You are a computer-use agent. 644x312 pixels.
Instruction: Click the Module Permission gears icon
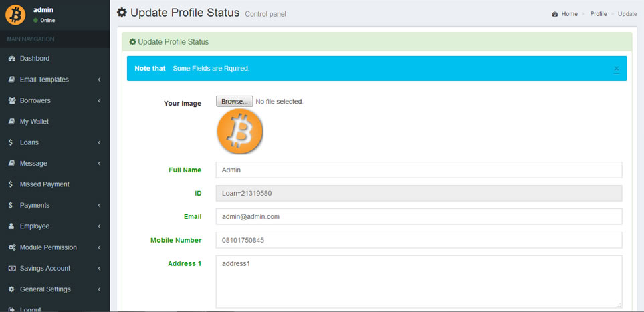12,247
